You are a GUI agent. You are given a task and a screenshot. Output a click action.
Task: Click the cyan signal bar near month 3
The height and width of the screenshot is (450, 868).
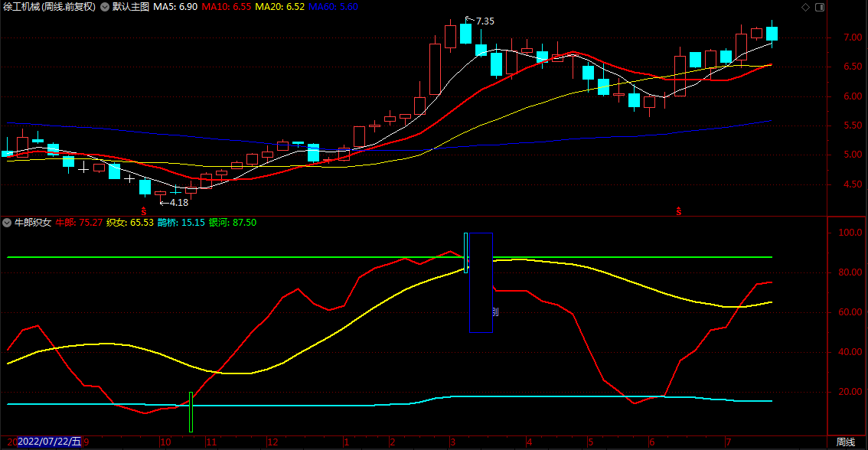coord(465,253)
